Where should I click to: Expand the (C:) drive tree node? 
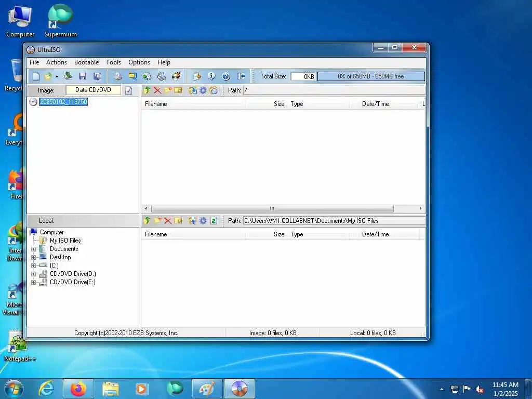(34, 265)
